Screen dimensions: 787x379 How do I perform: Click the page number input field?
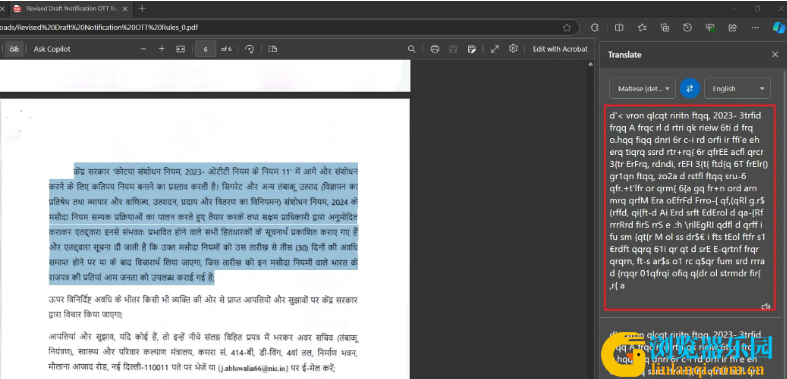(x=205, y=49)
